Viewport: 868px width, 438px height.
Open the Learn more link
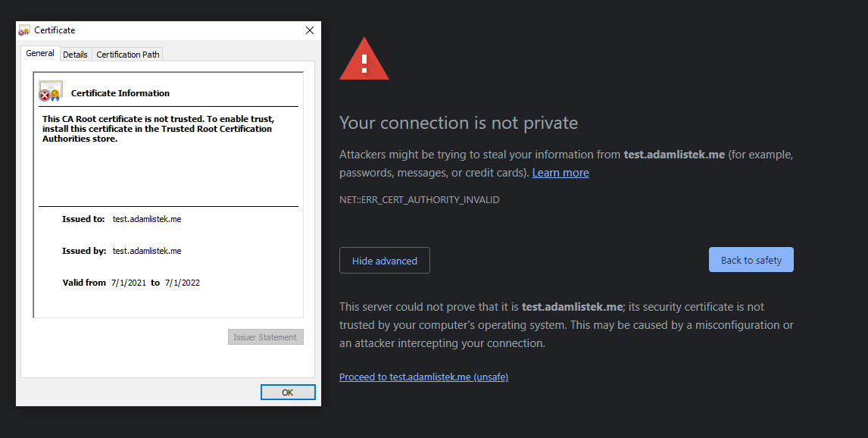click(x=560, y=173)
